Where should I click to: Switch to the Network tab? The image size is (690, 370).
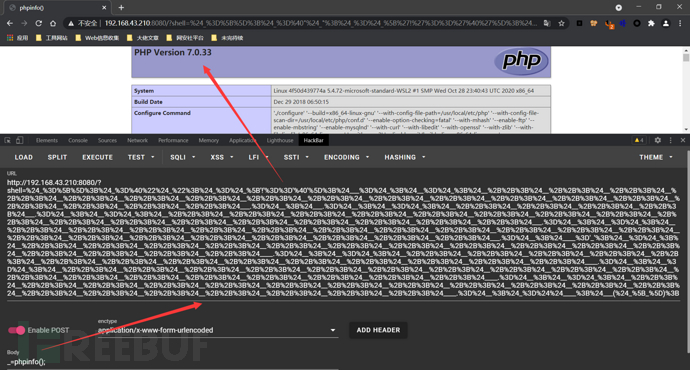(137, 140)
